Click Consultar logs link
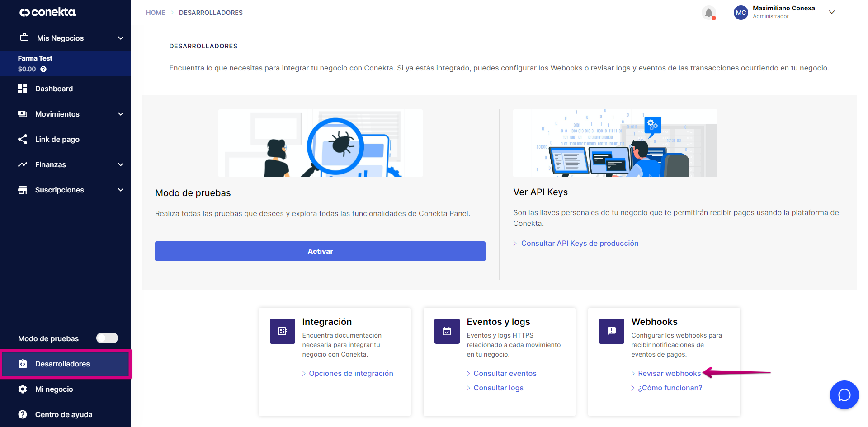 coord(498,388)
